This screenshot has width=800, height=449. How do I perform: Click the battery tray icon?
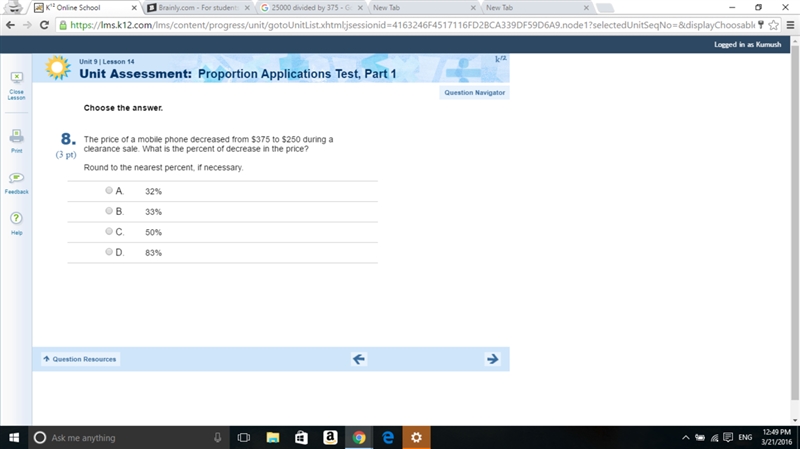(700, 438)
